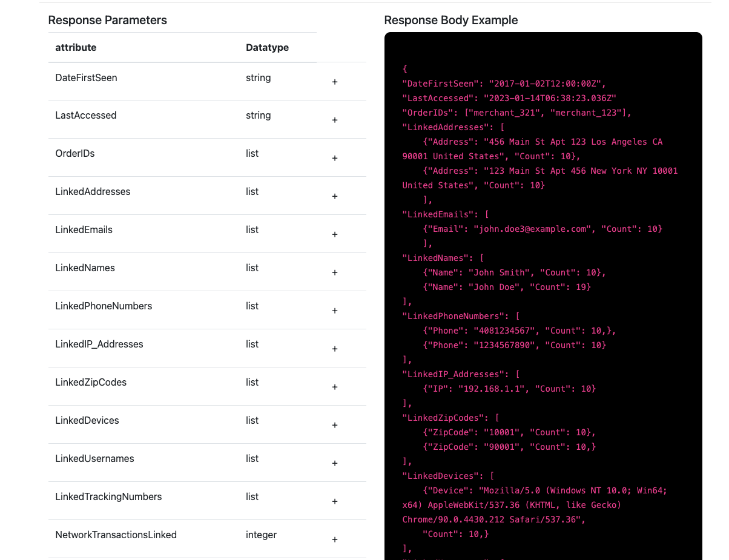Click the "4081234567" phone line in code

click(520, 331)
